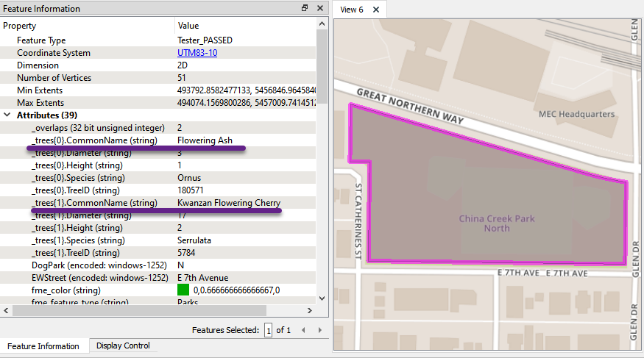Close the View 6 tab

[376, 10]
